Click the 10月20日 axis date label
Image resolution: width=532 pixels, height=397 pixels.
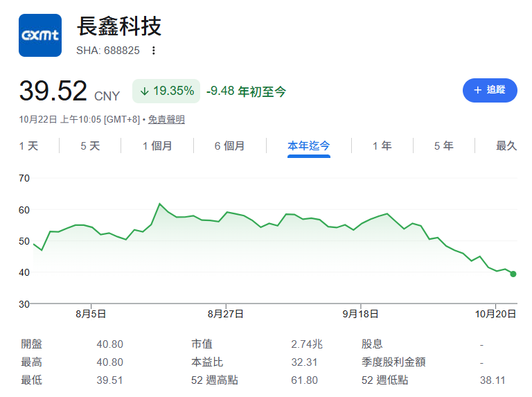(495, 314)
